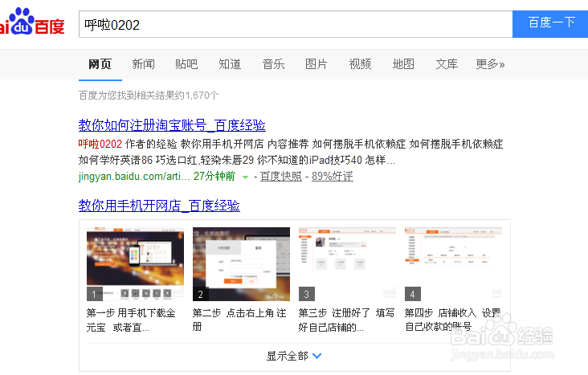This screenshot has height=375, width=588.
Task: Open step 3 thumbnail image
Action: [x=347, y=264]
